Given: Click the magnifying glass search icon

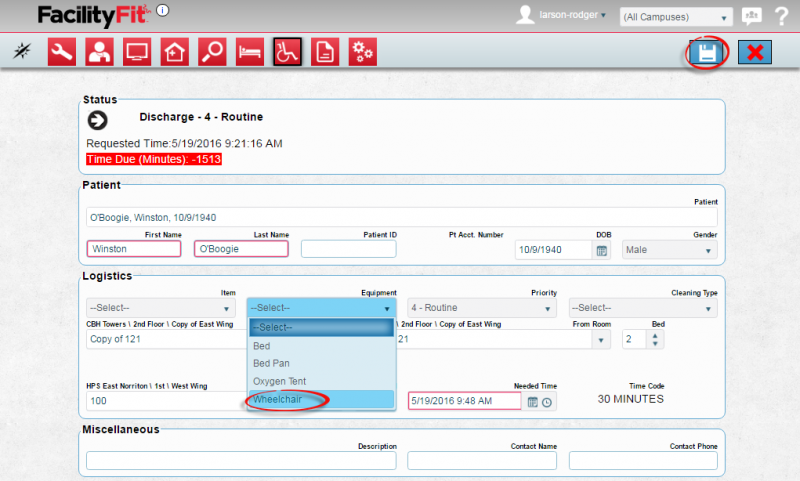Looking at the screenshot, I should [x=212, y=52].
